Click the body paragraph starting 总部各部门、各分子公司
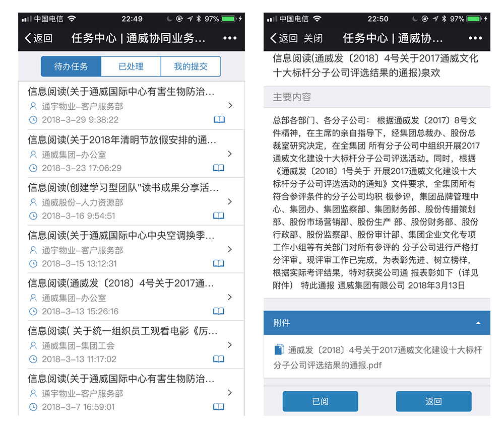The width and height of the screenshot is (504, 433). coord(376,203)
